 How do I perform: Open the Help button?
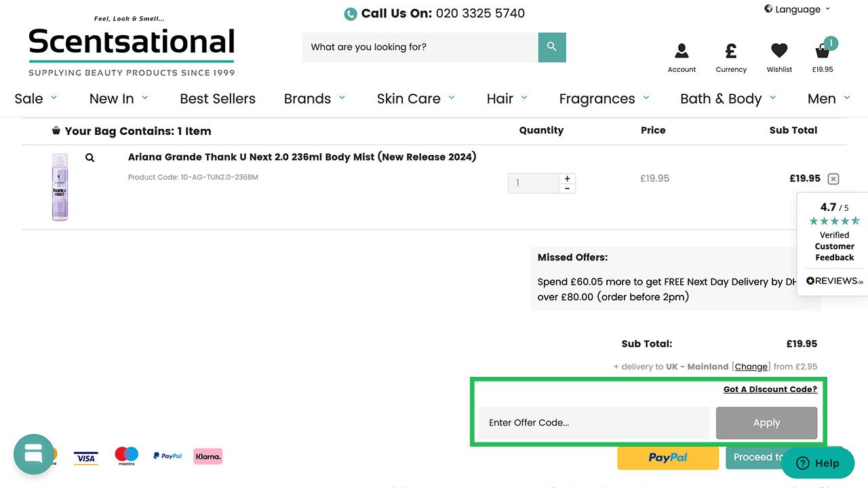click(818, 464)
